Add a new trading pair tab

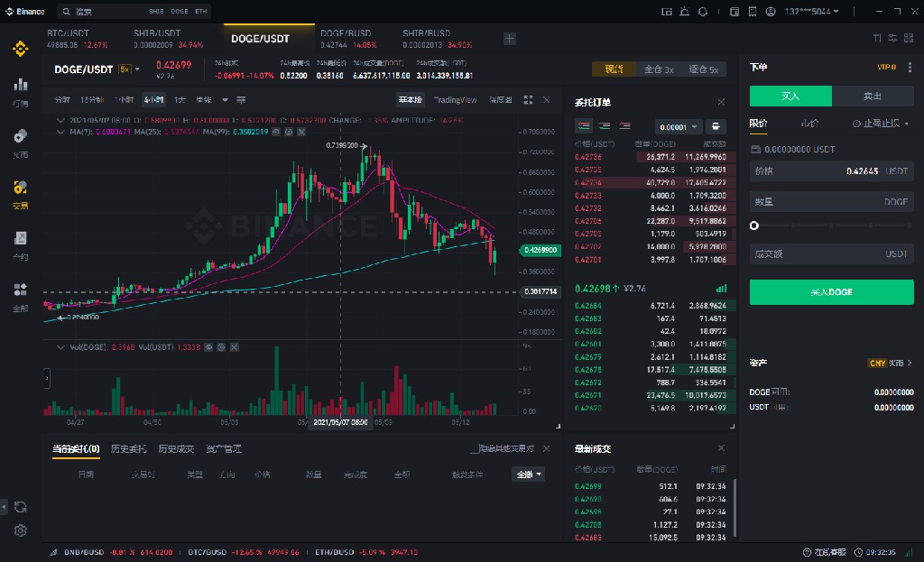point(510,38)
